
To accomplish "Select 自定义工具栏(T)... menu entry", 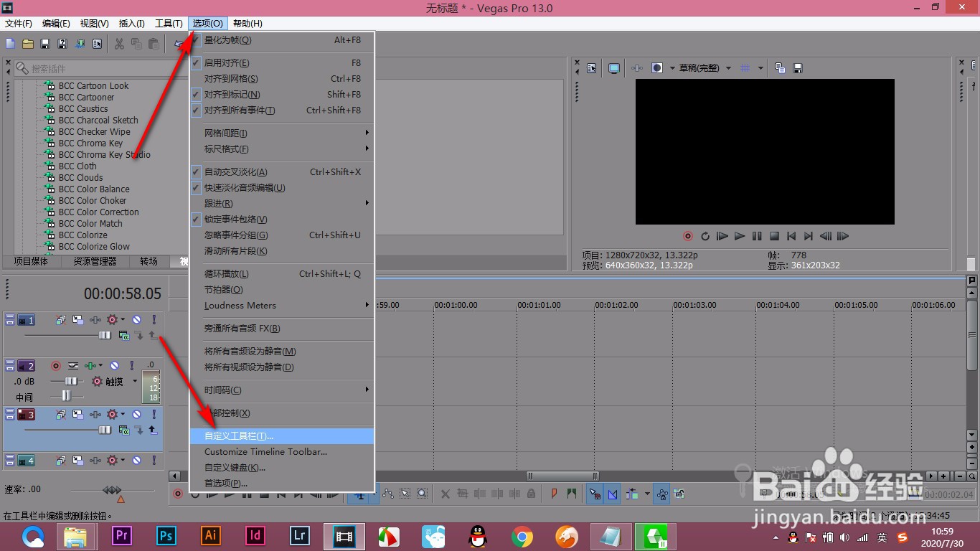I will coord(282,436).
